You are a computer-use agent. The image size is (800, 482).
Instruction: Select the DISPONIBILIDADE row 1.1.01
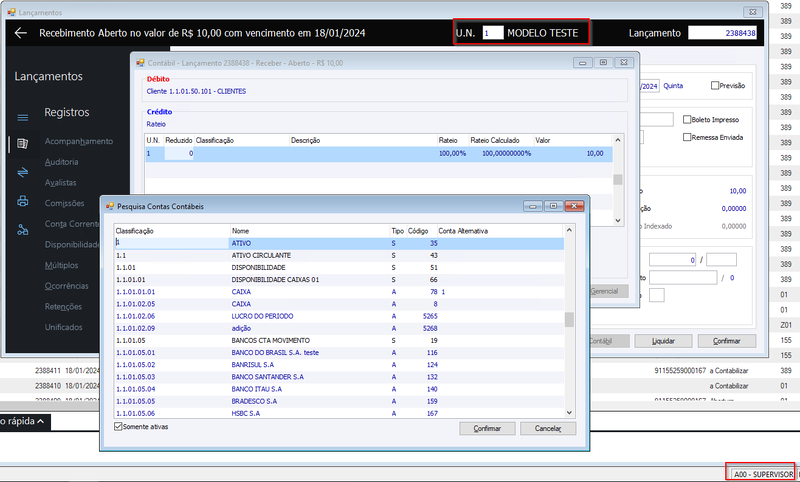pyautogui.click(x=339, y=267)
